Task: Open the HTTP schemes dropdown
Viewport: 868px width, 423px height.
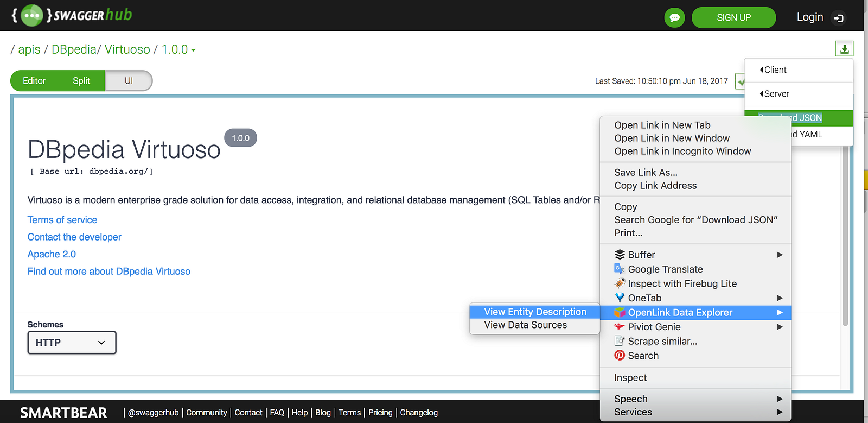Action: point(72,343)
